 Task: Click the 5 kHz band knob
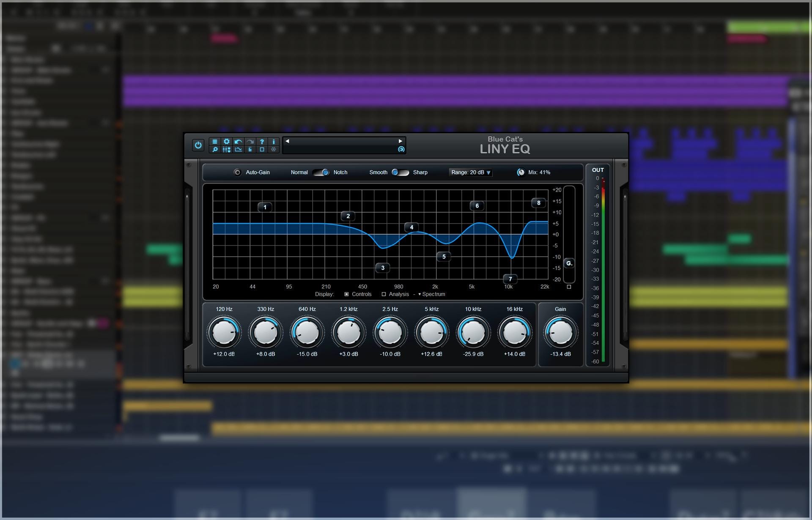431,332
